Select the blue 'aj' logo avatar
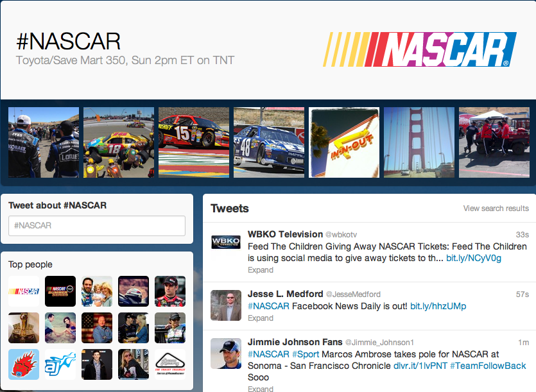 [60, 364]
